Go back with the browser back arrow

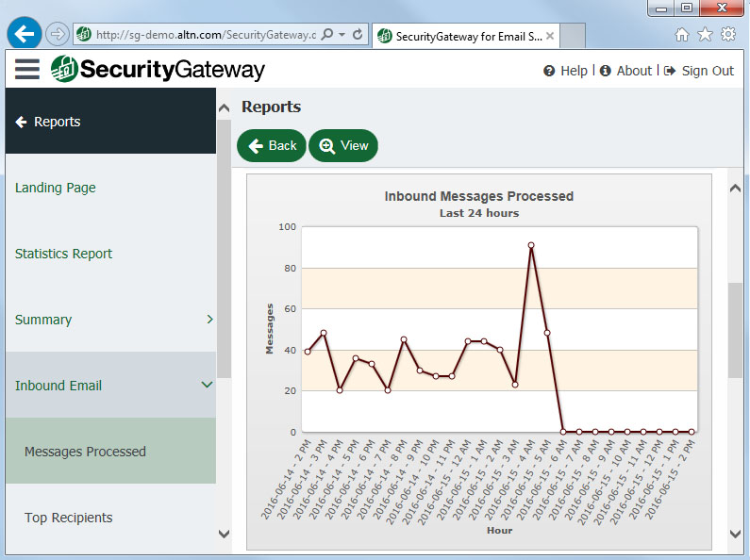tap(24, 33)
